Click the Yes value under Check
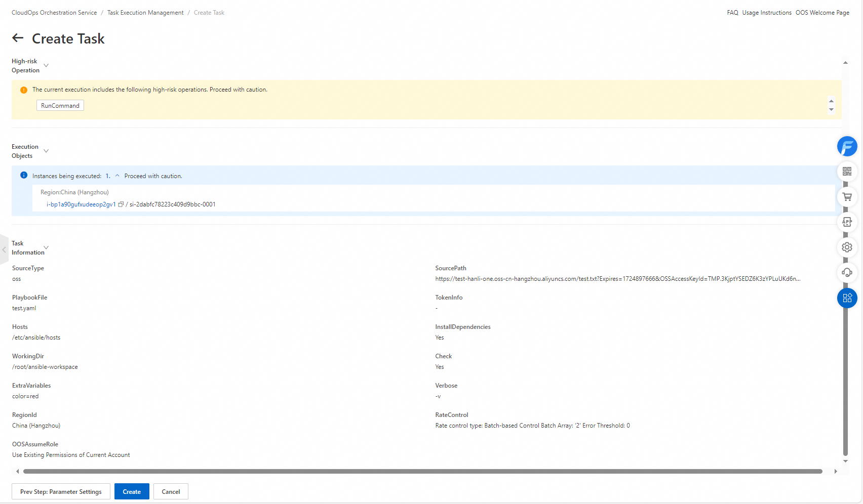863x504 pixels. (440, 367)
